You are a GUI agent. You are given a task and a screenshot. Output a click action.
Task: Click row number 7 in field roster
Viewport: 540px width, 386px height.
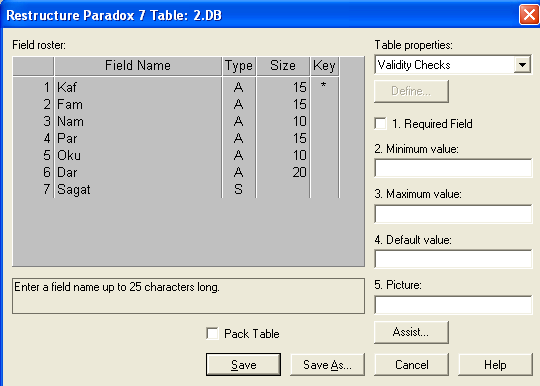pos(33,189)
